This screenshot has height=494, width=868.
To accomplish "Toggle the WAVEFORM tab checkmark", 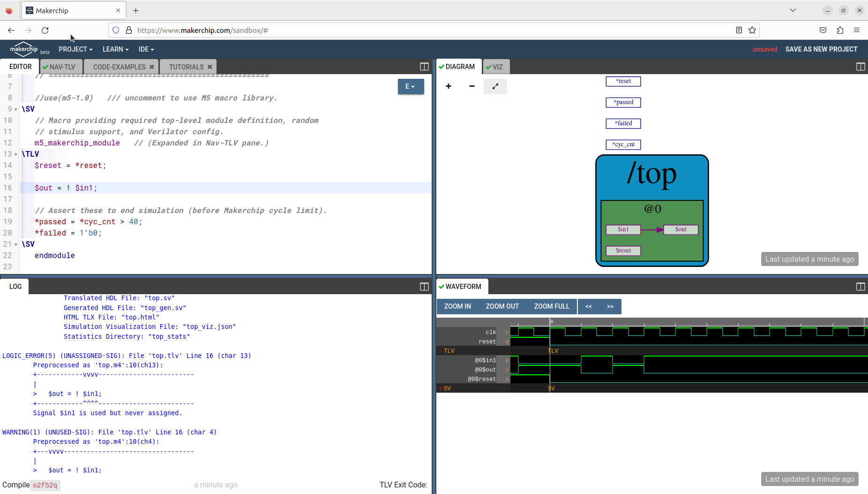I will (x=441, y=286).
